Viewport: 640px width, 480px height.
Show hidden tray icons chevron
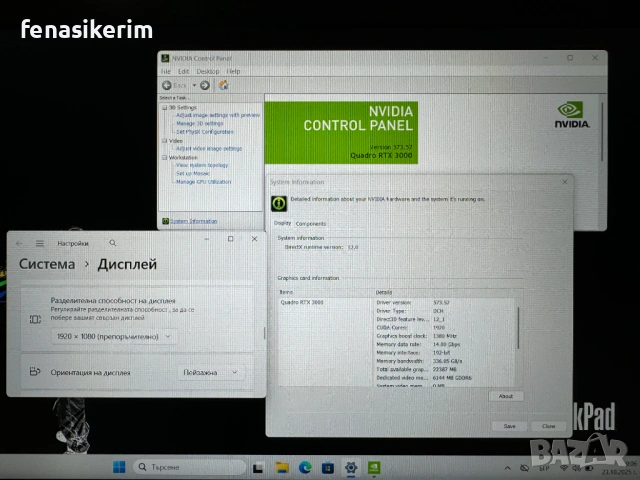point(507,468)
